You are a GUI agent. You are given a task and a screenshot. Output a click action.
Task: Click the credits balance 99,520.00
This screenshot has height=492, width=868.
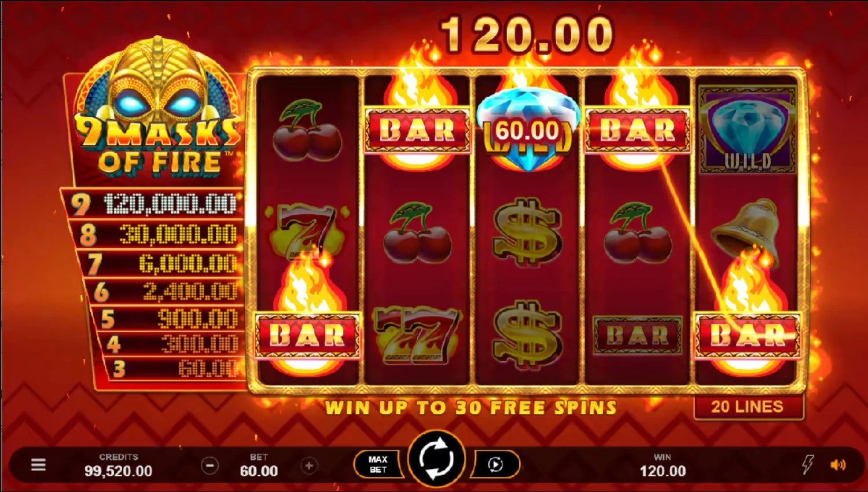tap(119, 471)
